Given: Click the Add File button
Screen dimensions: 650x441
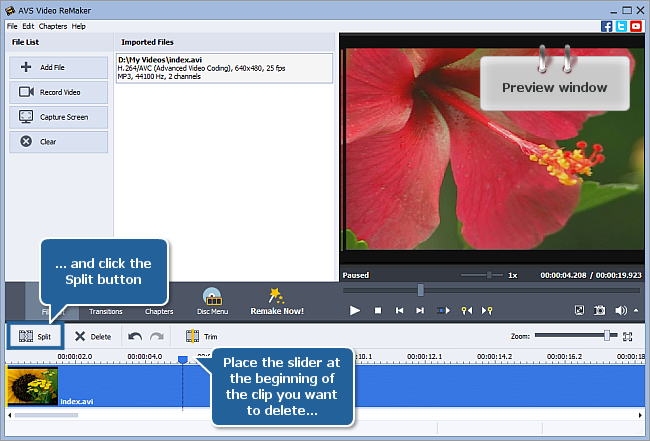Looking at the screenshot, I should click(x=58, y=68).
